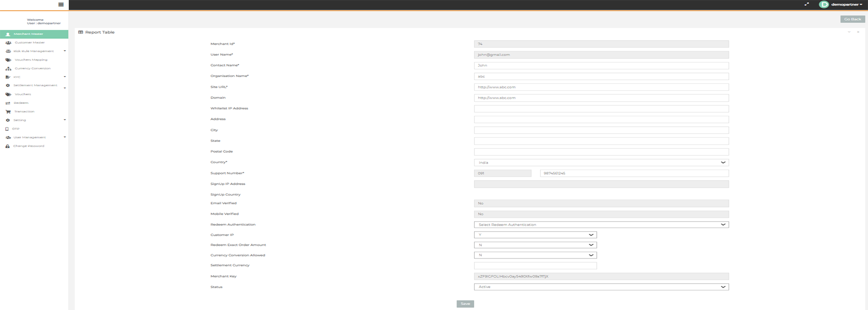Click the Customer Master people icon
Screen dimensions: 868x310
click(x=8, y=43)
